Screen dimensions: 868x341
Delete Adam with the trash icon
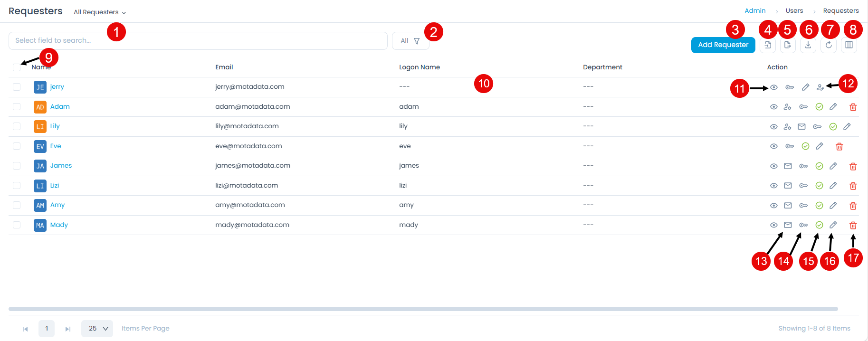click(853, 107)
